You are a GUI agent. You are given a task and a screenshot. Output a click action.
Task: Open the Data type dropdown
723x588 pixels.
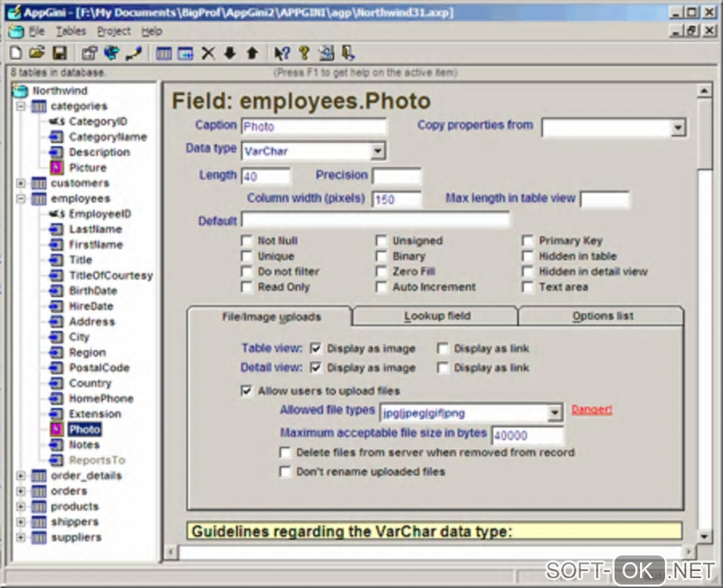pos(378,151)
